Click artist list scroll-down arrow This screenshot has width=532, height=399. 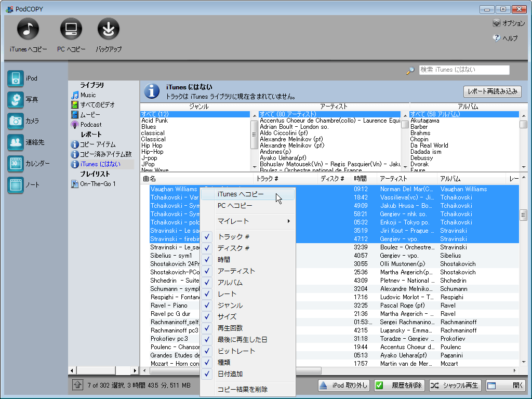click(405, 167)
